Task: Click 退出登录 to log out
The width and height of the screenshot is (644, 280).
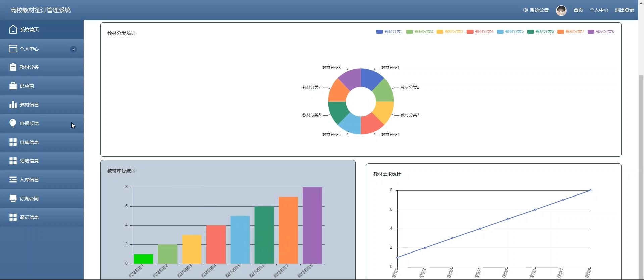Action: (624, 10)
